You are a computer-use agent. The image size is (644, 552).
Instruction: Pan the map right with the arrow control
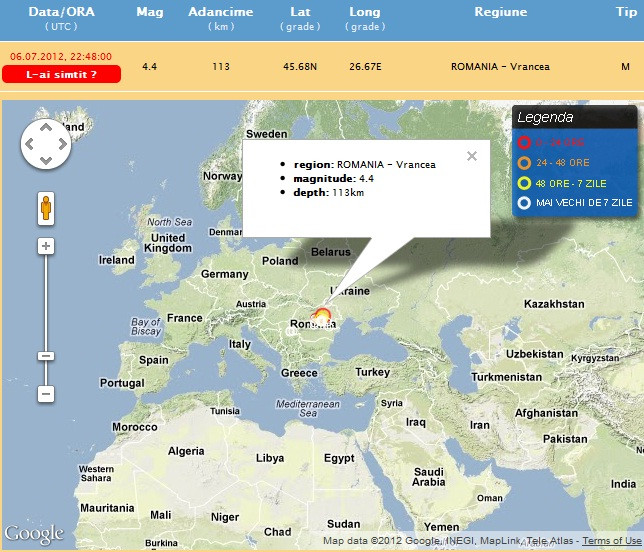[x=60, y=146]
